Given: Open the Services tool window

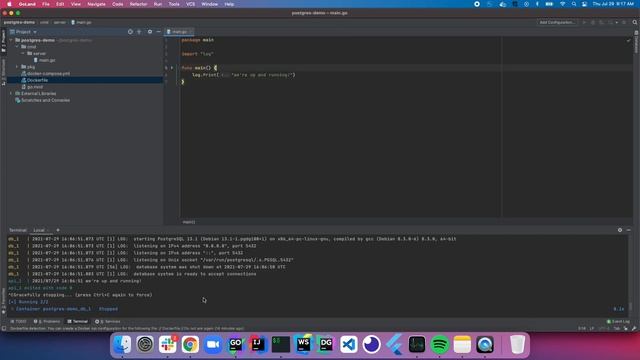Looking at the screenshot, I should tap(108, 322).
